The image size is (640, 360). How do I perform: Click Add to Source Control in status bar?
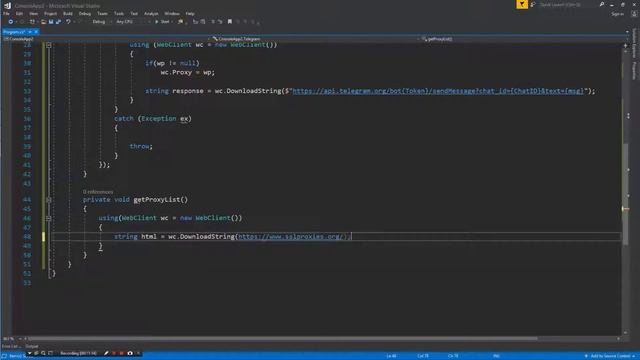pyautogui.click(x=610, y=356)
